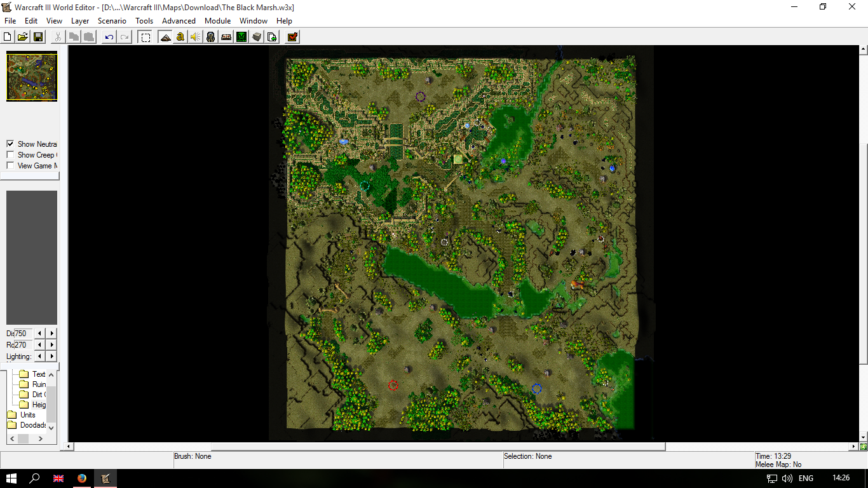The width and height of the screenshot is (868, 488).
Task: Click the volume speaker tray icon
Action: point(787,478)
